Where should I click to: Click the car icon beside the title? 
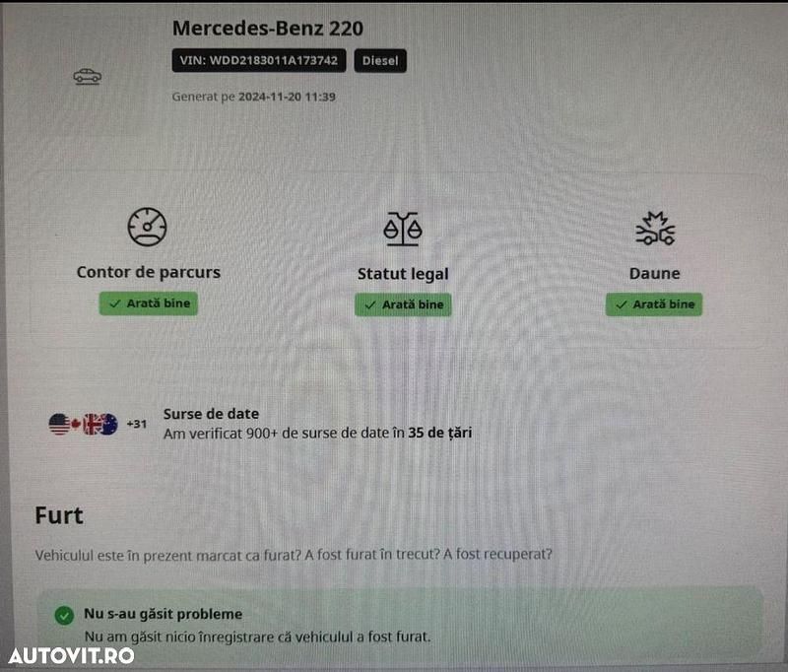tap(88, 77)
